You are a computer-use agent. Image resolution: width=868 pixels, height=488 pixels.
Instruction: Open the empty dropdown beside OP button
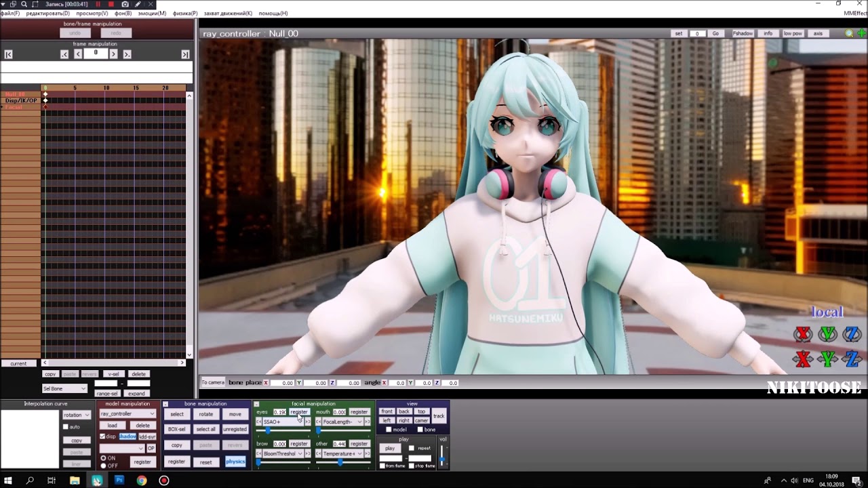122,448
